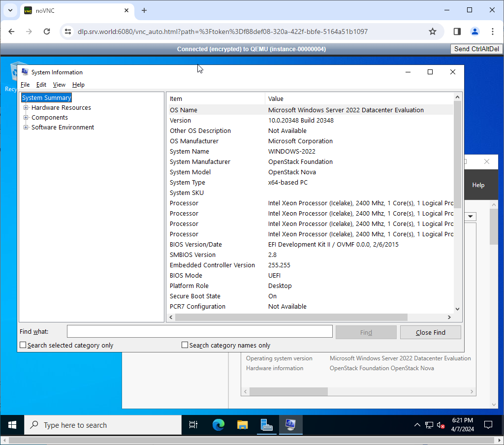Launch Microsoft Edge from the taskbar
This screenshot has width=504, height=445.
[218, 425]
